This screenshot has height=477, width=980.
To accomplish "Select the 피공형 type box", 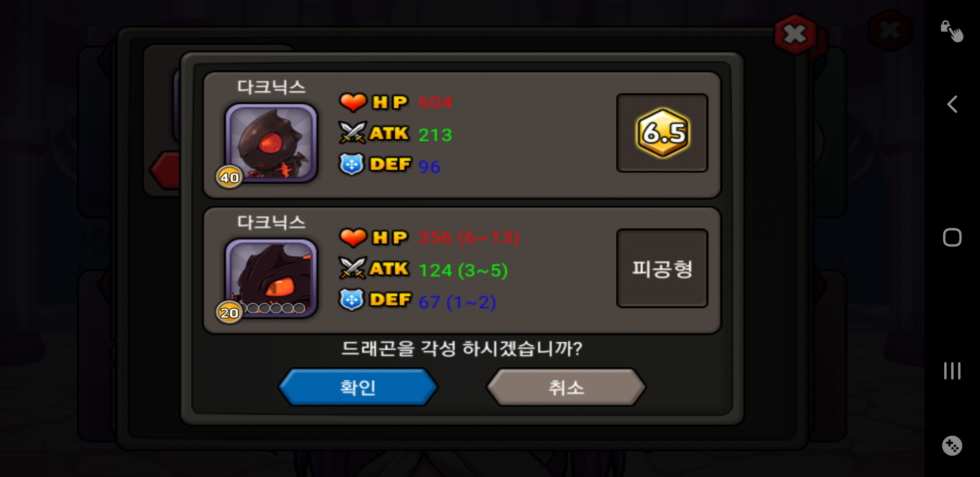I will coord(662,268).
